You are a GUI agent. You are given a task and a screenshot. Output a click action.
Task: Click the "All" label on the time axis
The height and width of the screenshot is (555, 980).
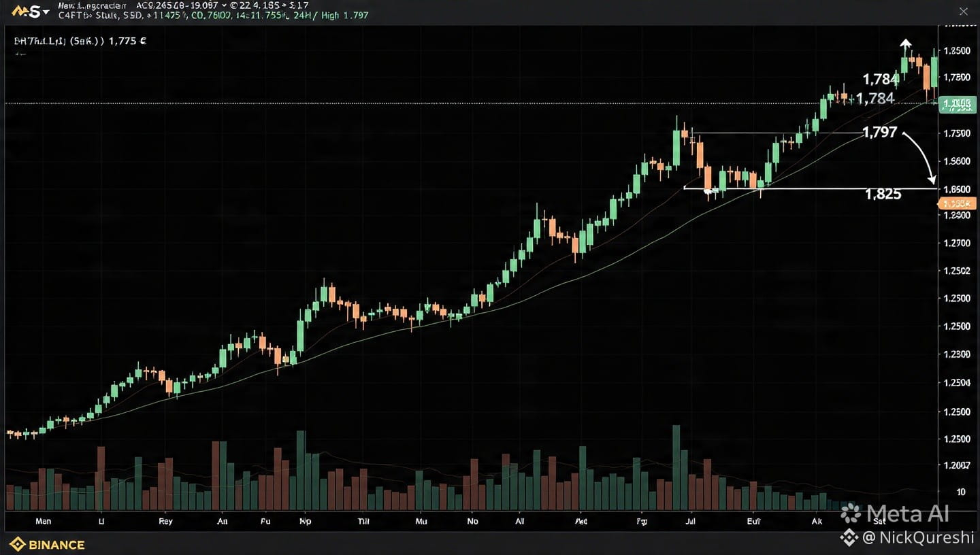520,522
